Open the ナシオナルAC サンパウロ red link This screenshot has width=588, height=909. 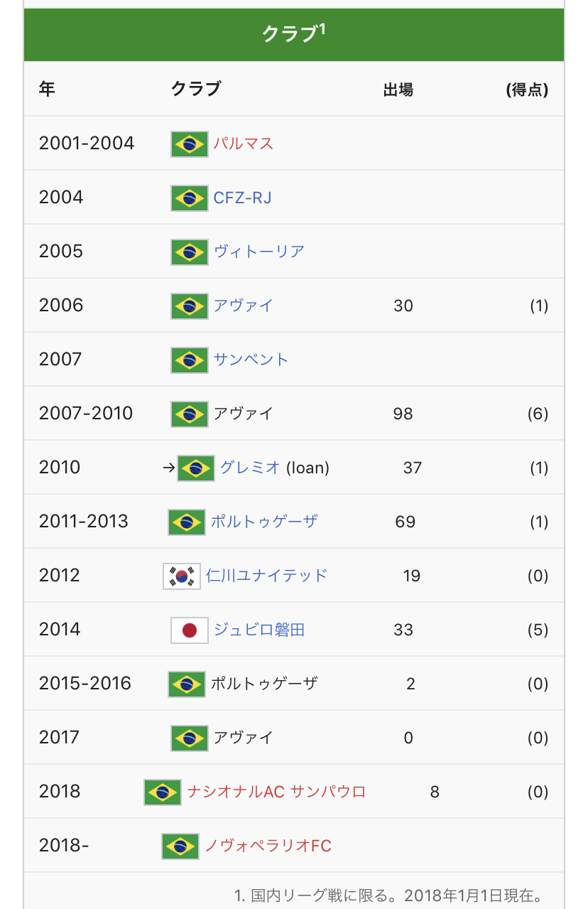click(276, 792)
